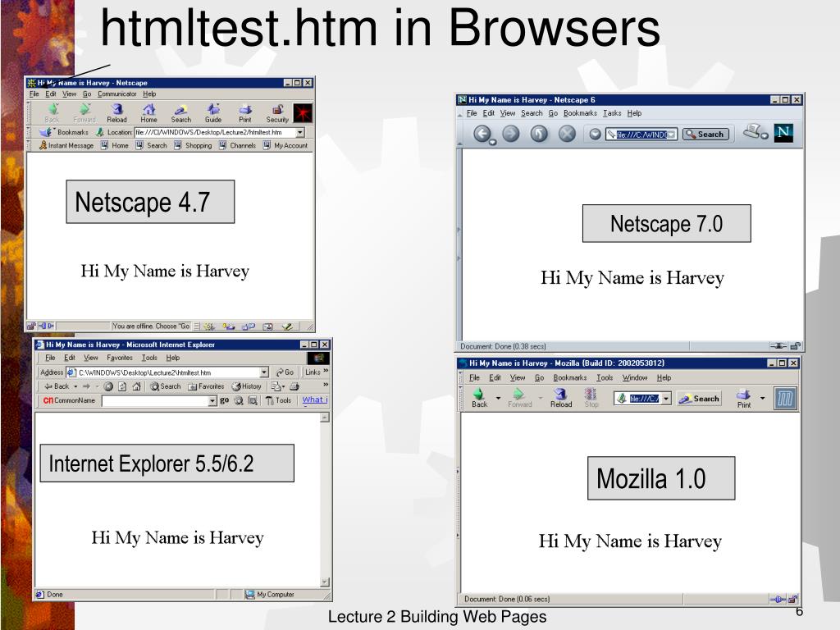Image resolution: width=840 pixels, height=630 pixels.
Task: Click Search icon in Netscape 4.7 toolbar
Action: click(181, 113)
